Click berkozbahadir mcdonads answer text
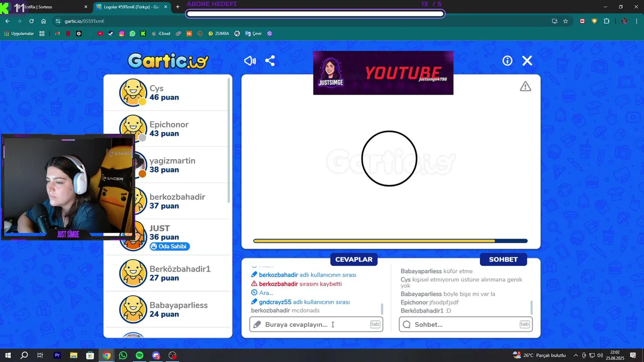Screen dimensions: 644x362 (x=285, y=311)
